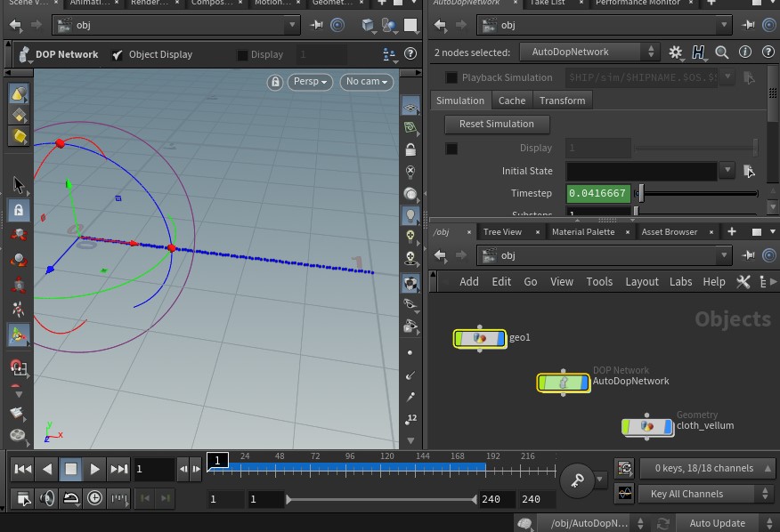Open parameter pane gear settings icon

click(x=676, y=52)
